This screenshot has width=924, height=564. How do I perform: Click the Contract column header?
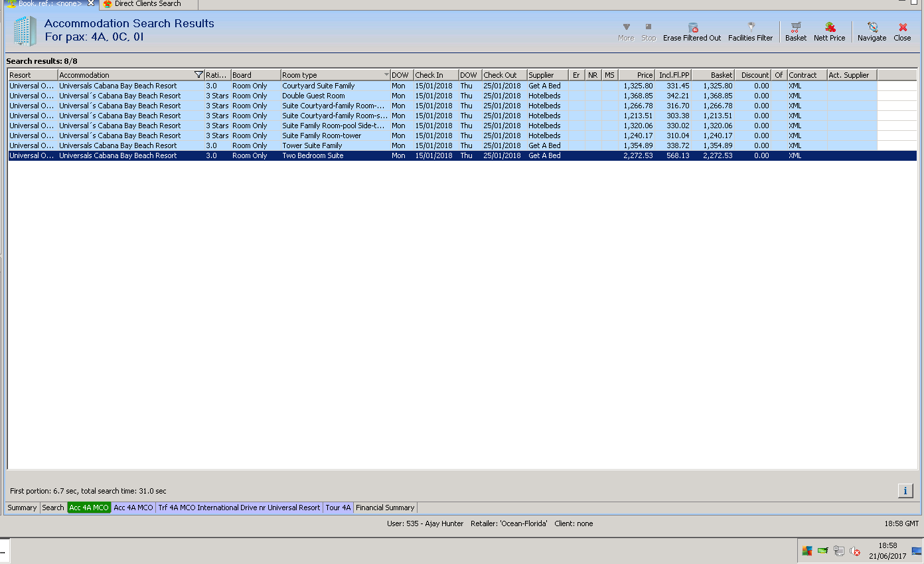click(x=807, y=75)
